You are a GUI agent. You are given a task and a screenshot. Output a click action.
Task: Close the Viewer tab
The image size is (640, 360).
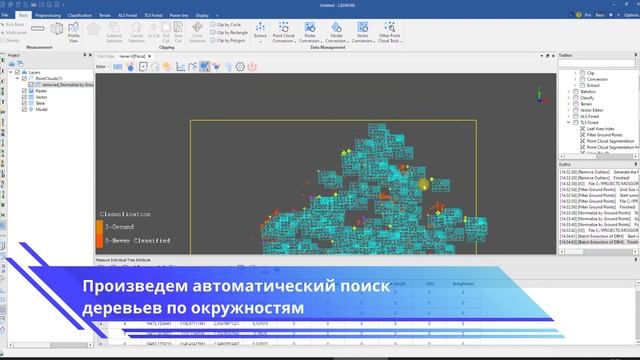click(150, 56)
